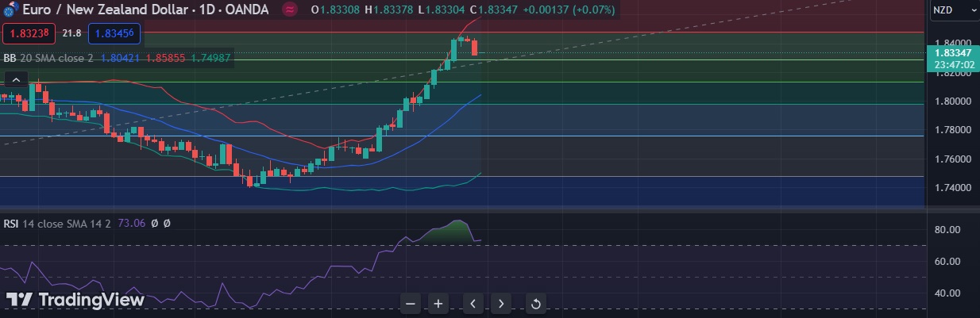Viewport: 980px width, 318px height.
Task: Click the Low value 1.83304 in header
Action: point(446,10)
